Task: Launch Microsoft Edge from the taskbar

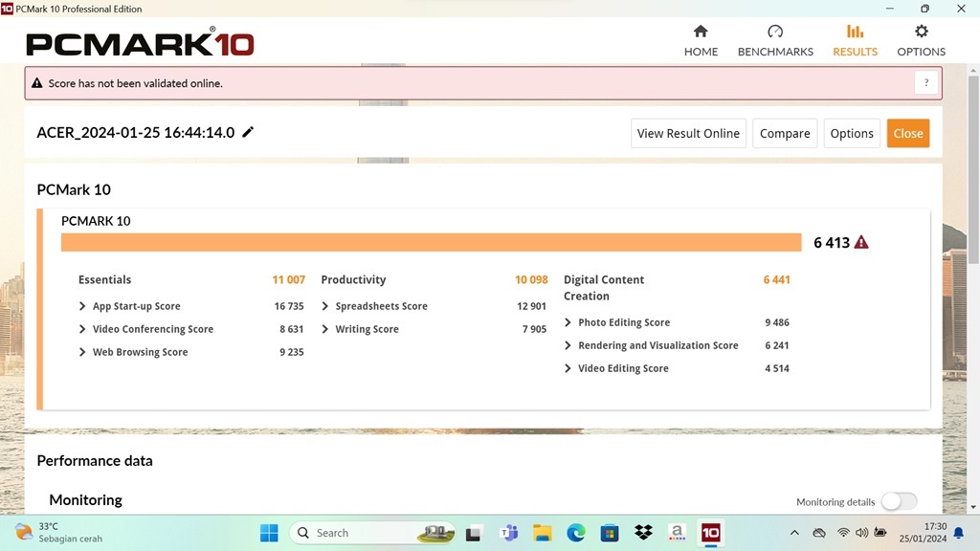Action: [575, 533]
